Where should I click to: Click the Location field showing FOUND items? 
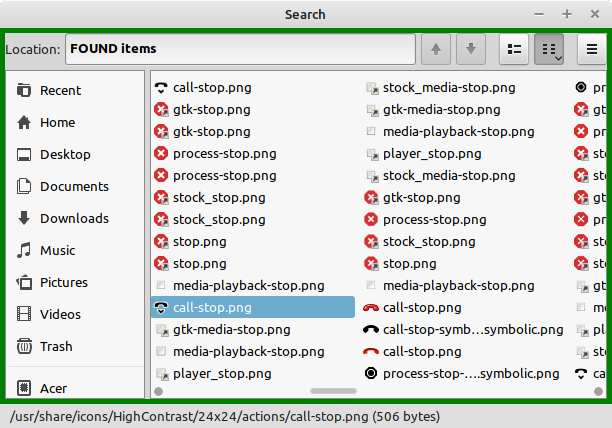(x=240, y=49)
